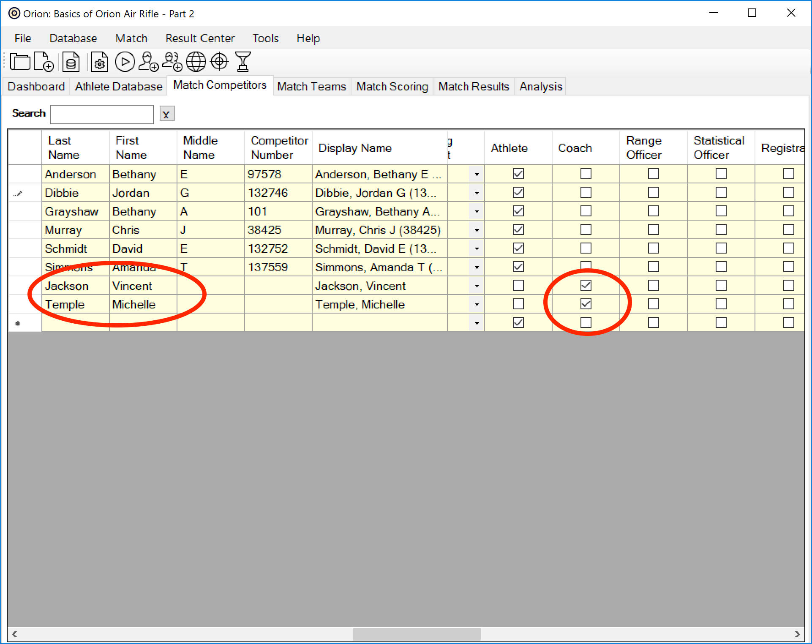The height and width of the screenshot is (644, 812).
Task: Click inside the Search field
Action: (x=101, y=114)
